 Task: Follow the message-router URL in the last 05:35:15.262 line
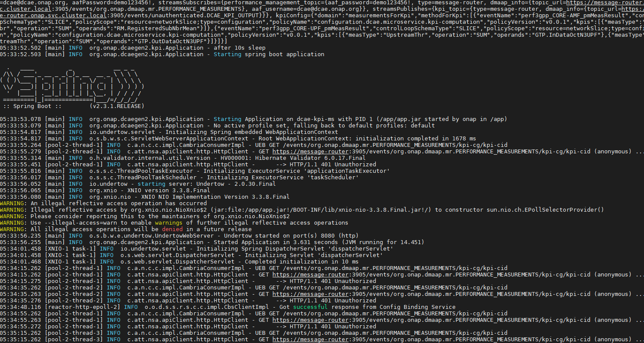point(311,340)
